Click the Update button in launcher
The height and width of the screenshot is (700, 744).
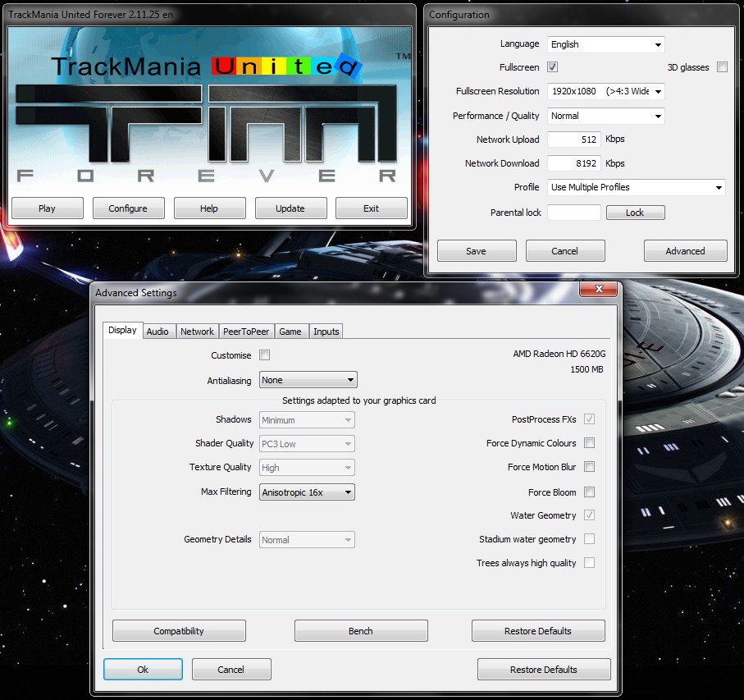[x=290, y=208]
